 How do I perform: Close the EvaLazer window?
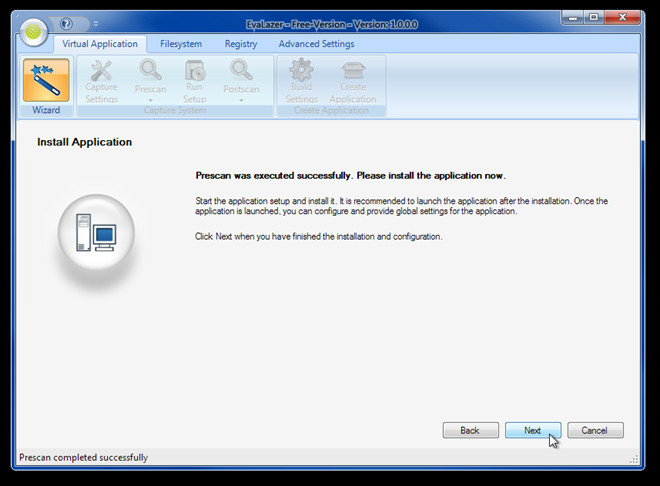(623, 18)
